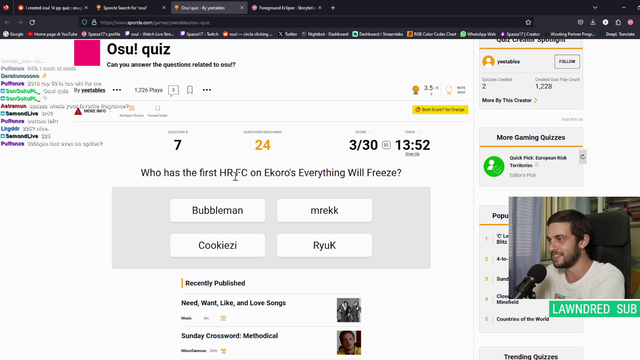
Task: Click Best Score? Go Orange banner
Action: [x=440, y=109]
